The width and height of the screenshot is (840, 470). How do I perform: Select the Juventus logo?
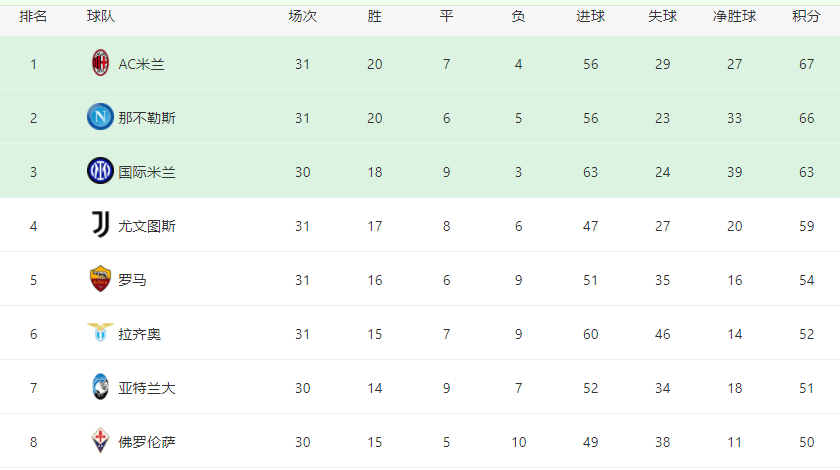(x=100, y=225)
